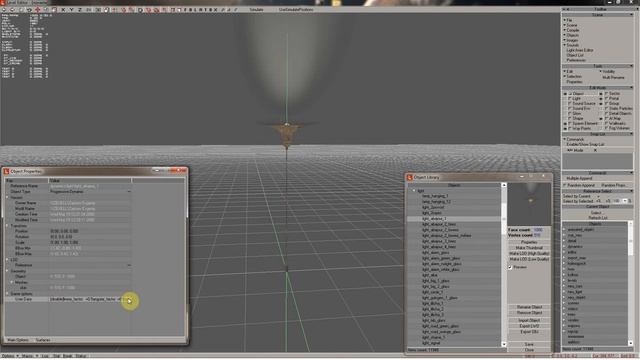Switch to the Main Options tab
This screenshot has height=360, width=640.
coord(18,340)
